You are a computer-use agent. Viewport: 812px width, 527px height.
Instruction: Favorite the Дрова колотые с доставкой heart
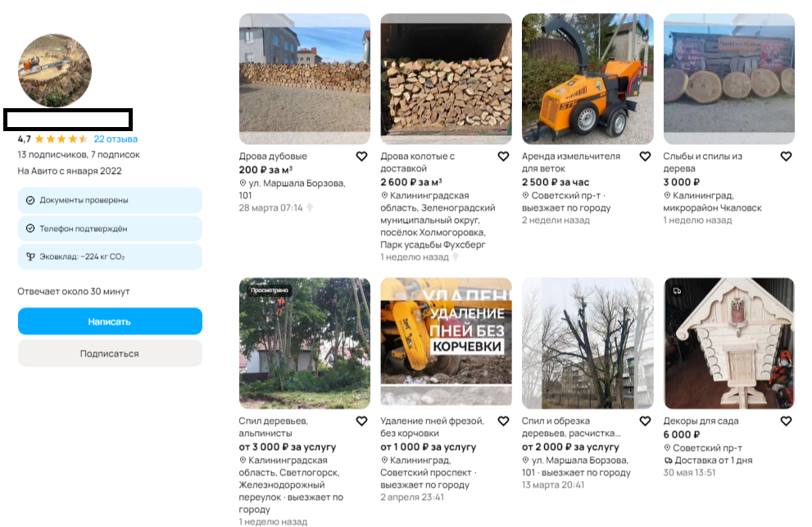coord(503,156)
